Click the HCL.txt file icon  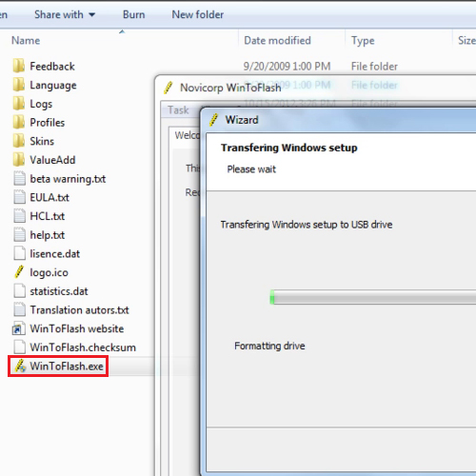pyautogui.click(x=19, y=216)
